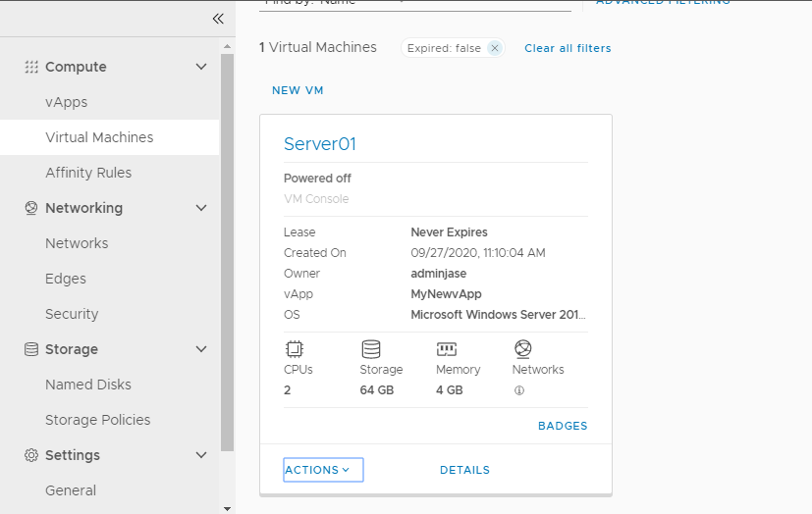The height and width of the screenshot is (514, 812).
Task: Click the 'Never Expires' lease value
Action: pyautogui.click(x=449, y=232)
